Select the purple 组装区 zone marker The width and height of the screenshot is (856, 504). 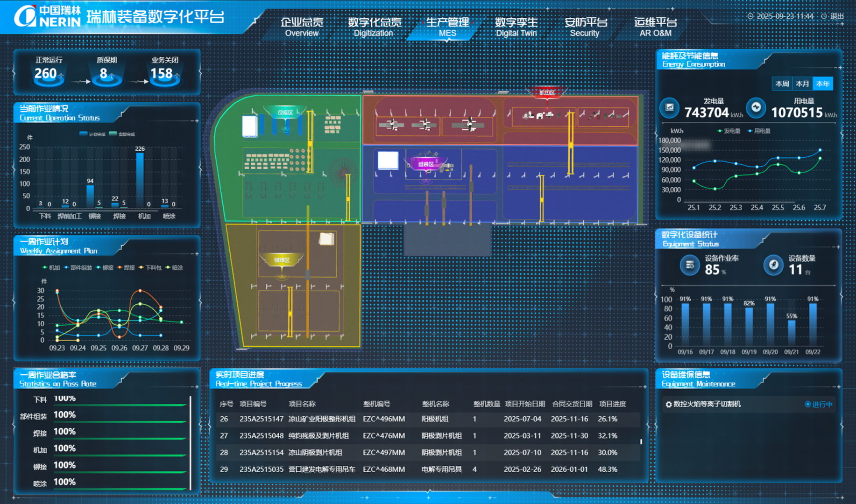click(425, 164)
